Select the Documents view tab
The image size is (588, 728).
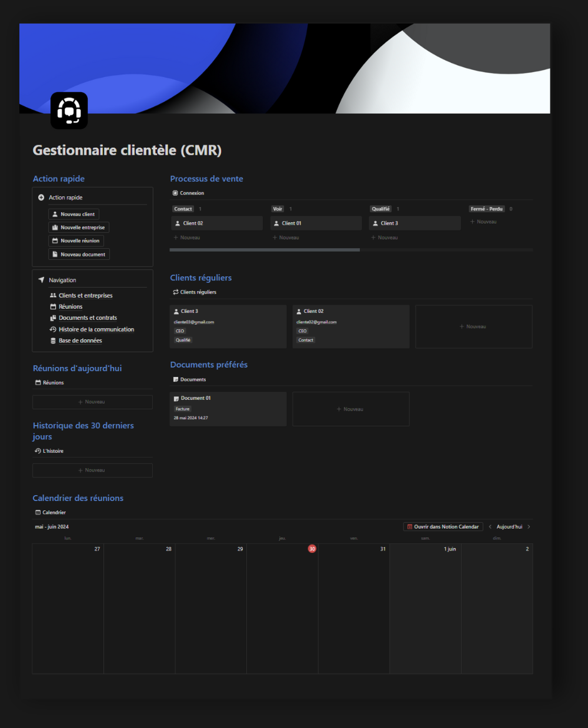click(x=189, y=379)
